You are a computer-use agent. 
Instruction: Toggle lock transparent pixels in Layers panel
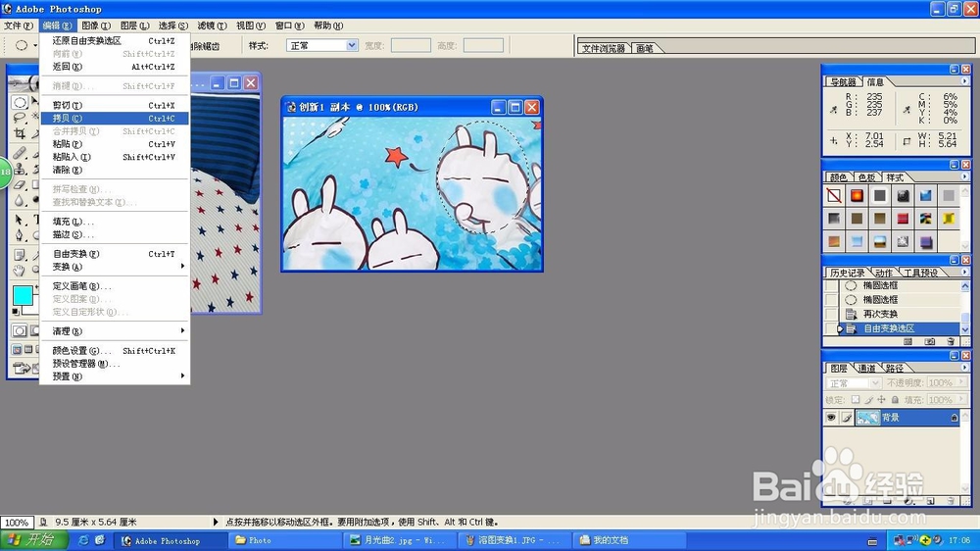coord(855,399)
